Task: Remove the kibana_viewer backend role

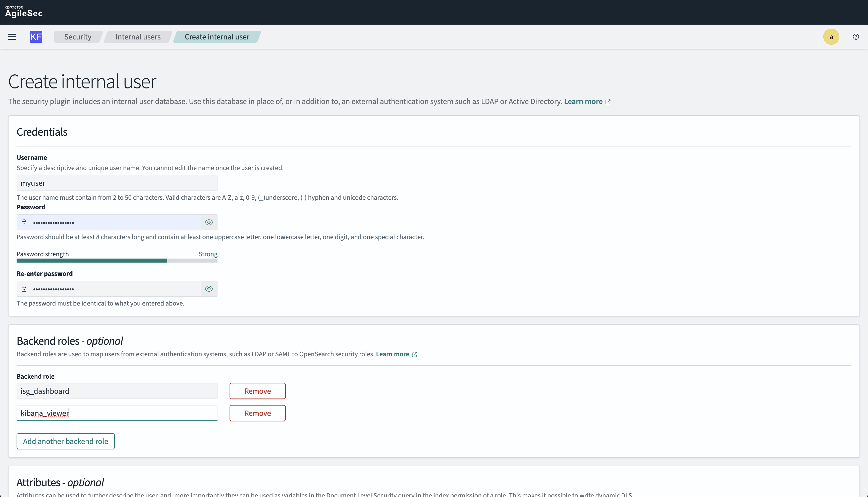Action: (x=257, y=413)
